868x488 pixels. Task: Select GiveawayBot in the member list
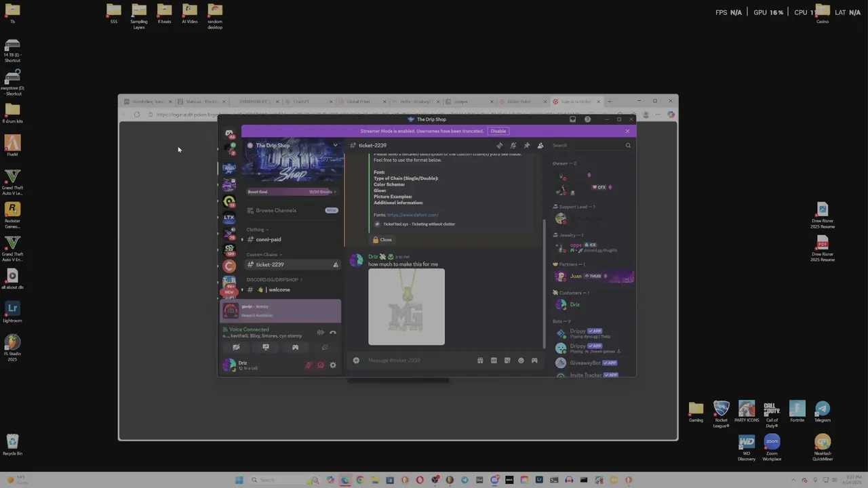pyautogui.click(x=594, y=363)
